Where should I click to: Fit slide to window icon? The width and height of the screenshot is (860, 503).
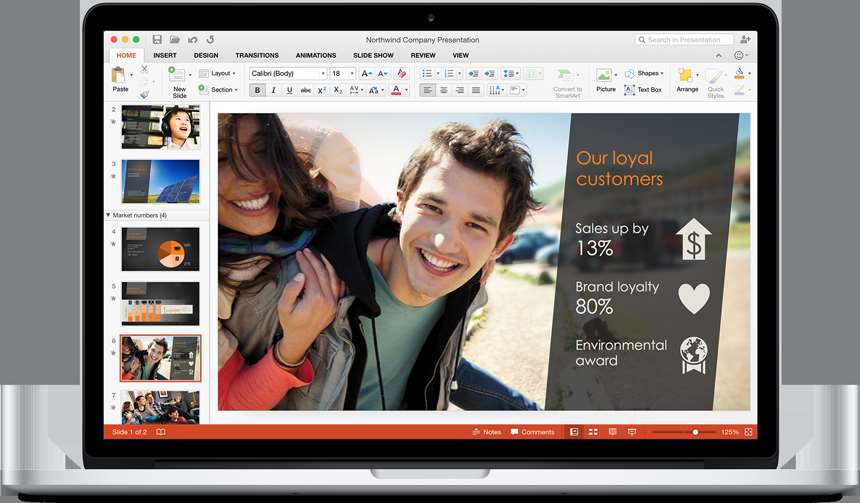tap(748, 432)
